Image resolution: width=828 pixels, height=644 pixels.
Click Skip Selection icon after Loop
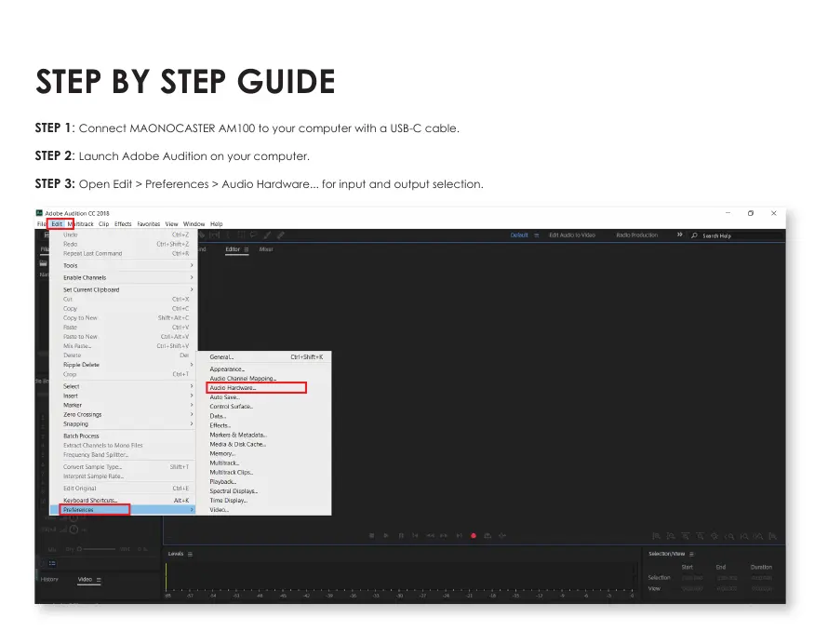(502, 536)
